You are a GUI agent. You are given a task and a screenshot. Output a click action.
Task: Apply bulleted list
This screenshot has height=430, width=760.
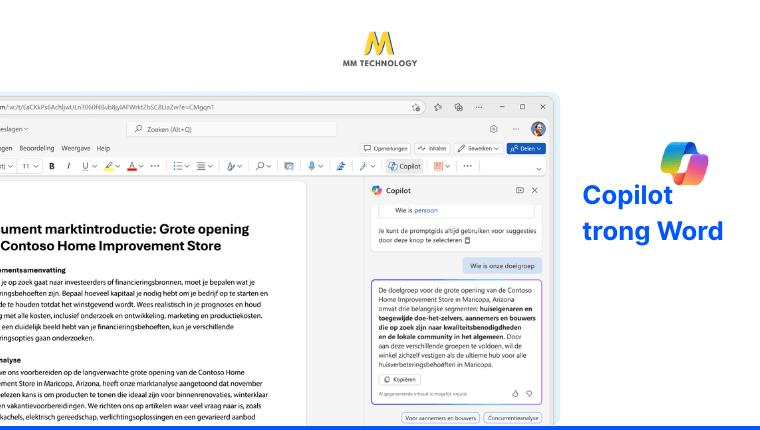tap(178, 166)
